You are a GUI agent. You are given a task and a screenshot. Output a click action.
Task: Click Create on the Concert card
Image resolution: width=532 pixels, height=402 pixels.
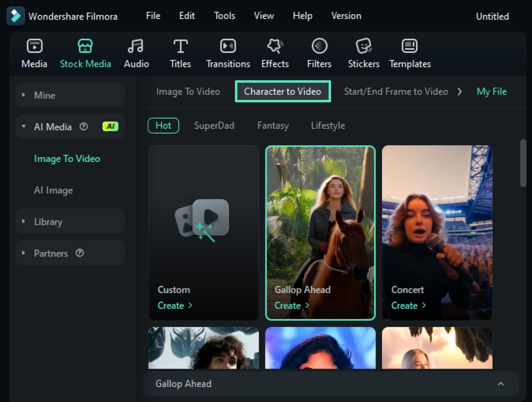click(x=408, y=305)
